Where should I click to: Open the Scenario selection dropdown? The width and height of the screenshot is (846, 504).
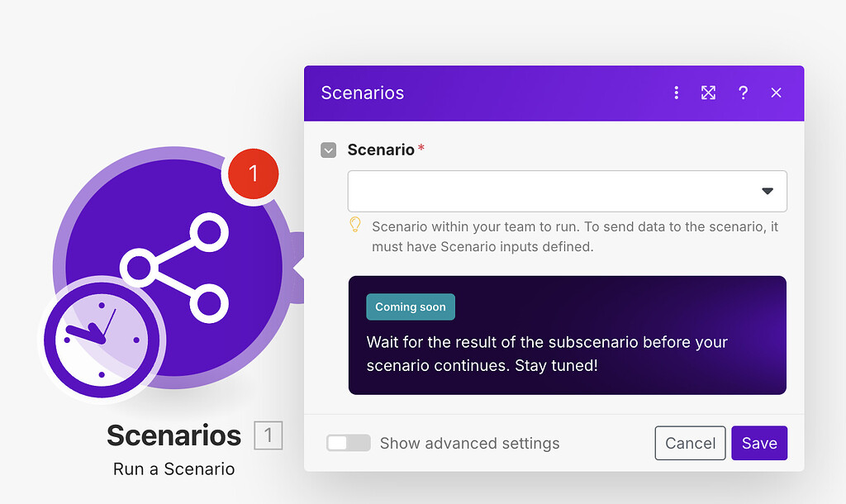[x=567, y=191]
